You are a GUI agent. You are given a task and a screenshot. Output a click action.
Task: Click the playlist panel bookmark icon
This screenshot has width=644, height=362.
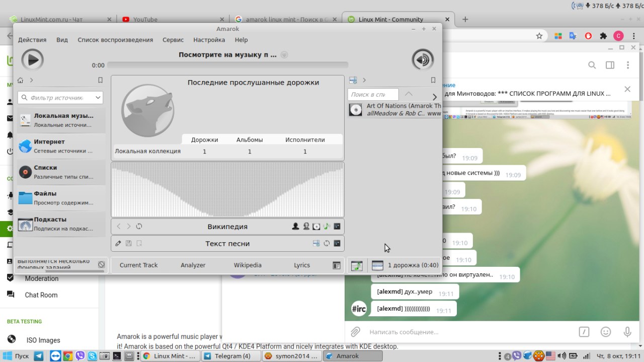433,80
